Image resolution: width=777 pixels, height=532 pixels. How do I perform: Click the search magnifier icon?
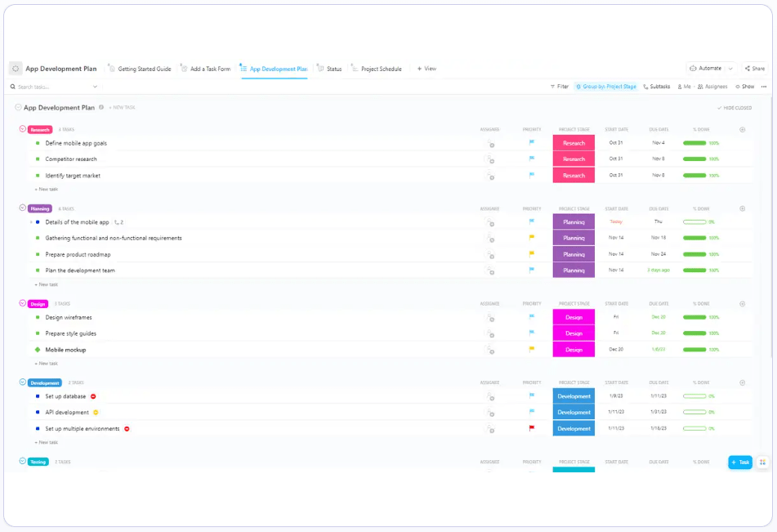pos(13,87)
